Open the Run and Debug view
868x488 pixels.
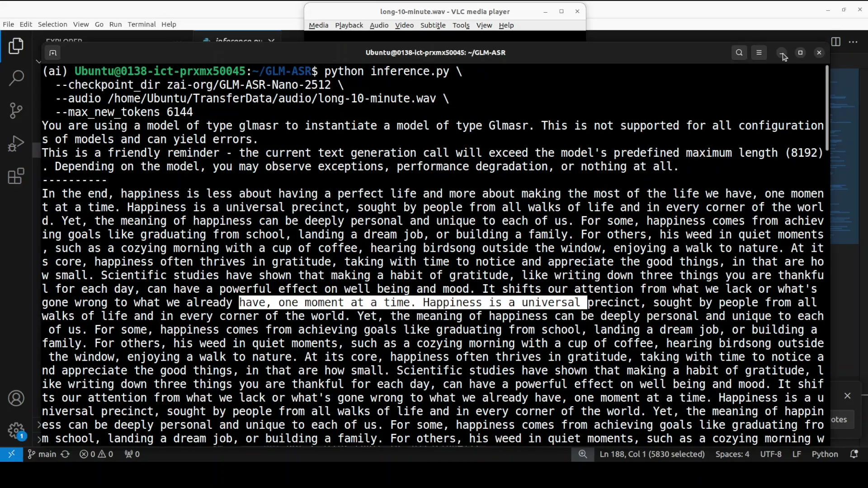pyautogui.click(x=16, y=143)
